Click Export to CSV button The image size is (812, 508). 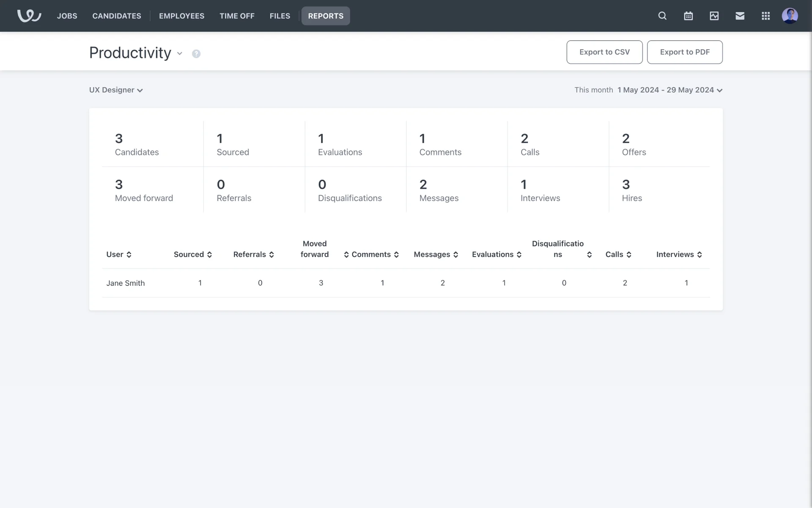tap(604, 52)
